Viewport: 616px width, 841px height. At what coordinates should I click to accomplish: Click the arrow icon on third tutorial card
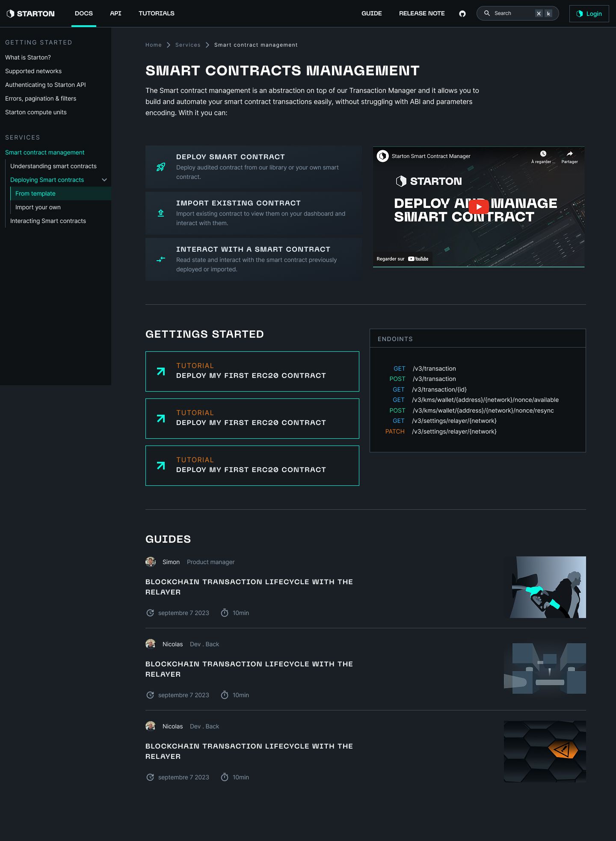pyautogui.click(x=161, y=466)
